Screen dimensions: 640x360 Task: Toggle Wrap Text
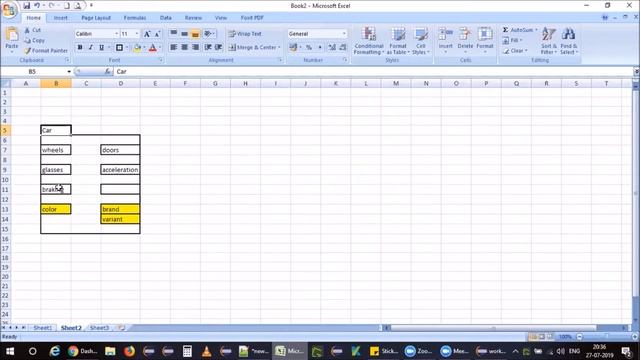(x=245, y=34)
